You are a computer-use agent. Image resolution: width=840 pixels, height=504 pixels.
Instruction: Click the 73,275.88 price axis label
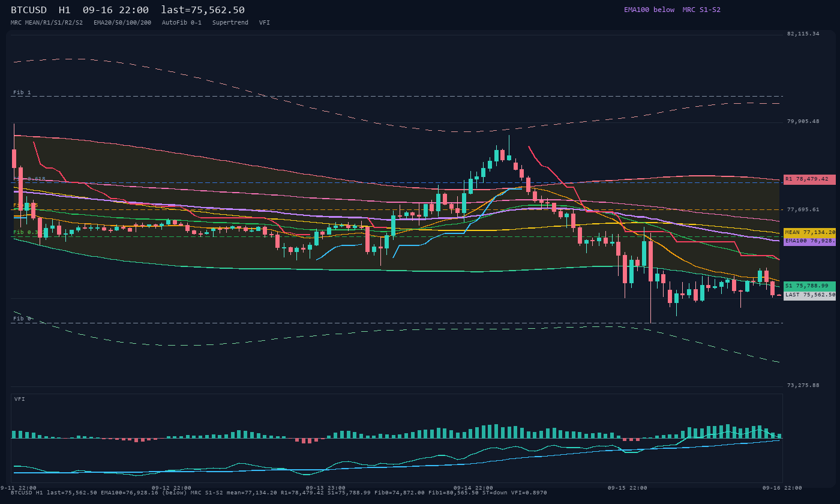(x=804, y=385)
